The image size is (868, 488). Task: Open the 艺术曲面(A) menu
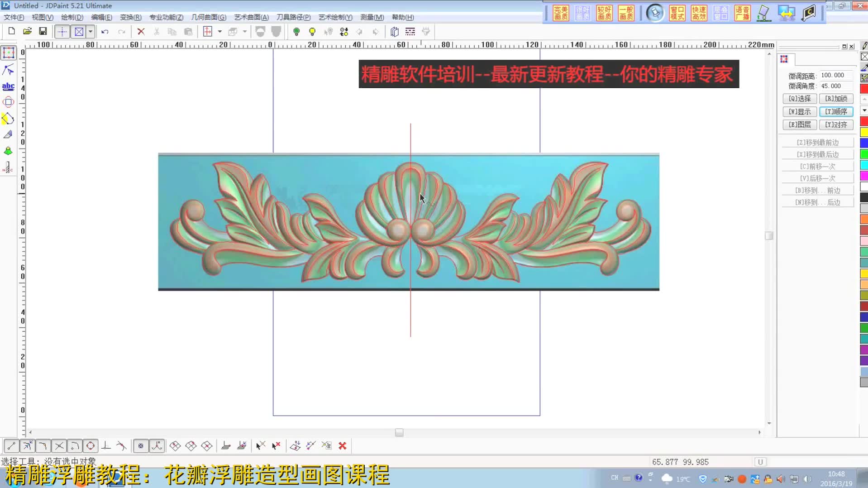pyautogui.click(x=251, y=17)
